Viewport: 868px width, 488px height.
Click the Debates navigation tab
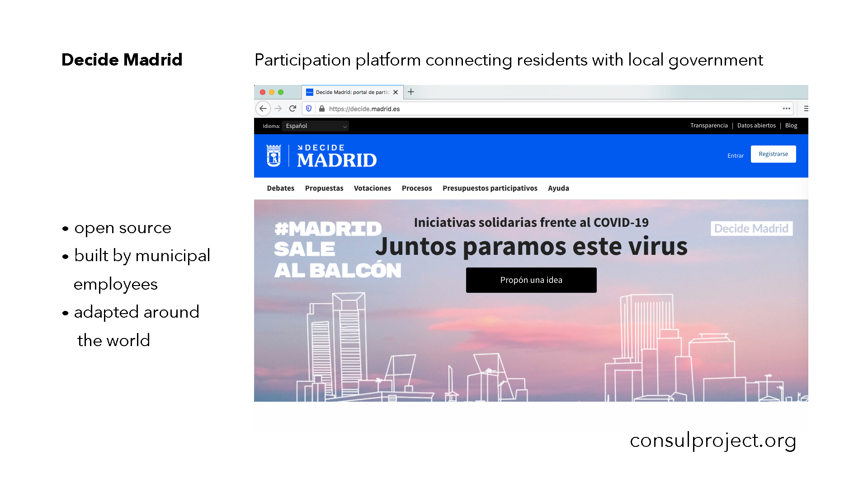[281, 188]
